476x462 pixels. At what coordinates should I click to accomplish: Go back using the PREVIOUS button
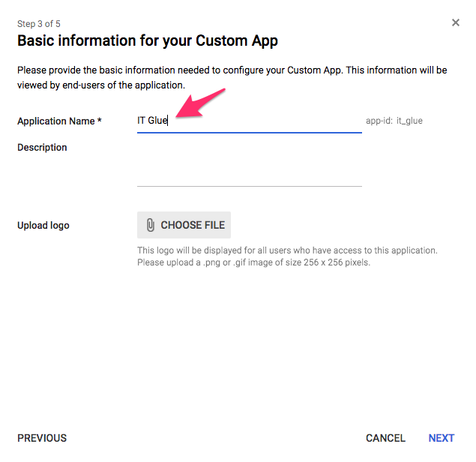(x=42, y=438)
